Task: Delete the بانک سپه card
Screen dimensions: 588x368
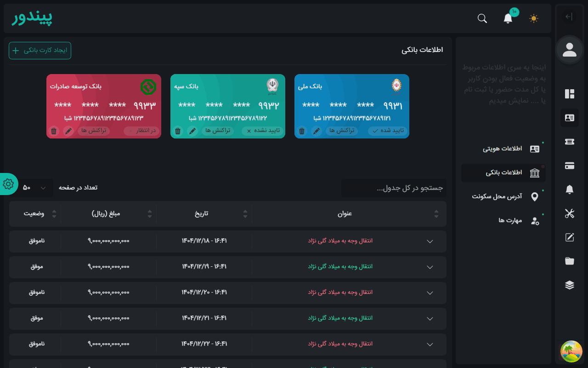Action: point(178,131)
